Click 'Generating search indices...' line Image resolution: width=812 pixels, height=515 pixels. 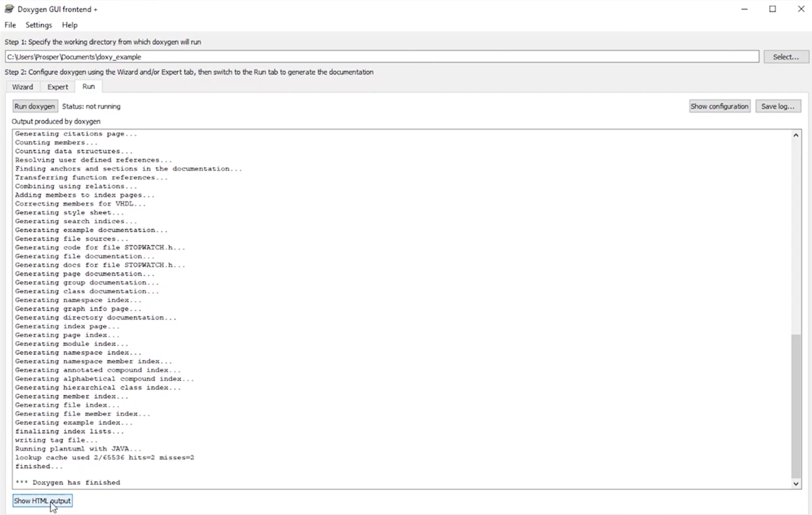(76, 221)
